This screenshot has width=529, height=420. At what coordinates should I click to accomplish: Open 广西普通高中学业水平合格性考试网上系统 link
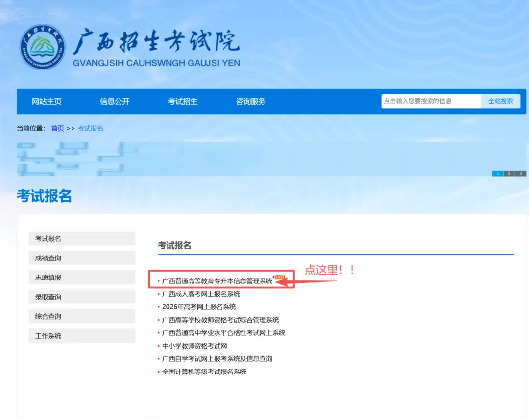point(224,333)
